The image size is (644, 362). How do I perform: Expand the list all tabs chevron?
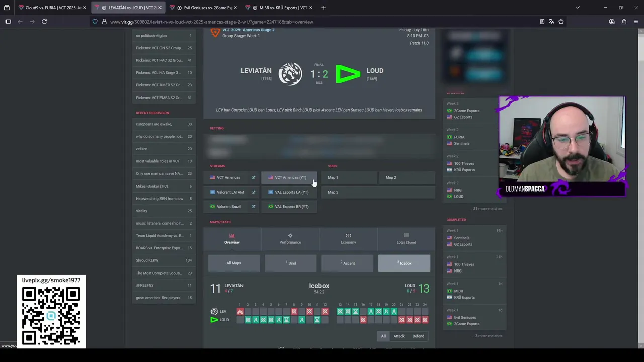tap(578, 8)
